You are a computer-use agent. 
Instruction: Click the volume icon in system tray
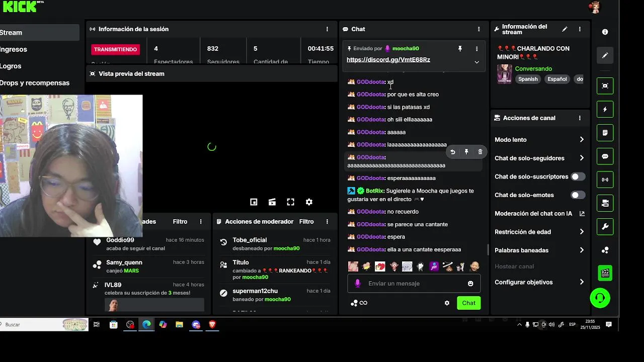[552, 325]
